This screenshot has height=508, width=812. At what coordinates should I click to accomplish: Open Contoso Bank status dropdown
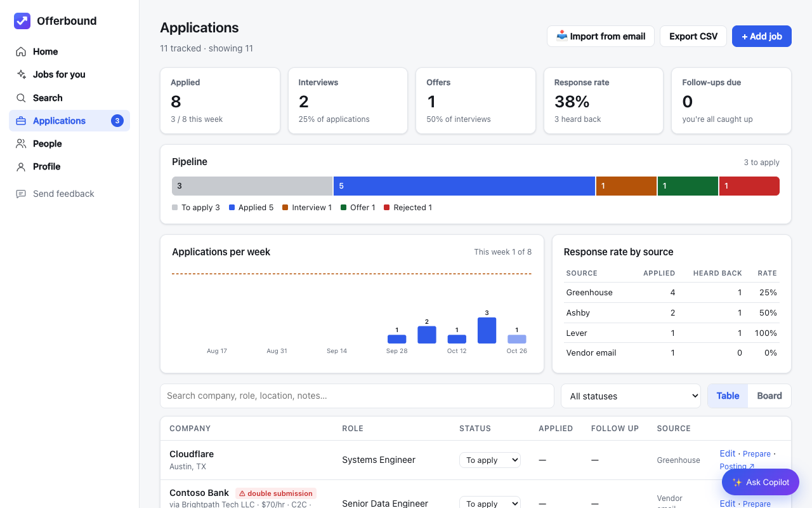pyautogui.click(x=490, y=503)
